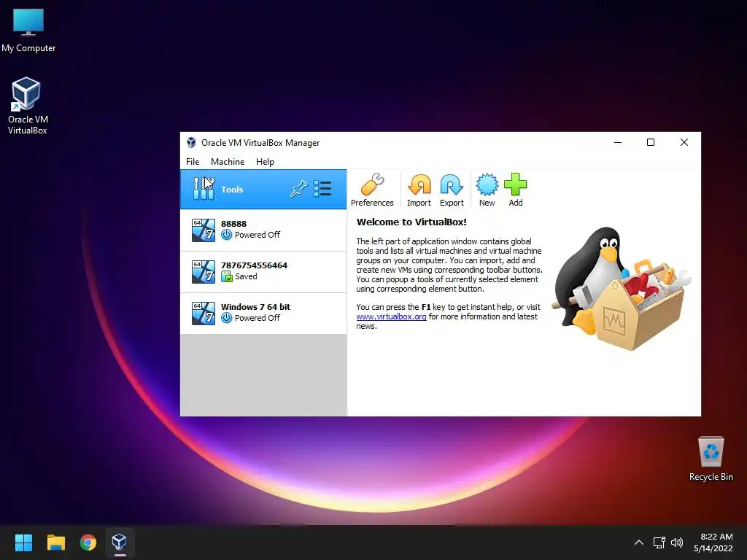Open My Computer desktop icon

pos(28,29)
